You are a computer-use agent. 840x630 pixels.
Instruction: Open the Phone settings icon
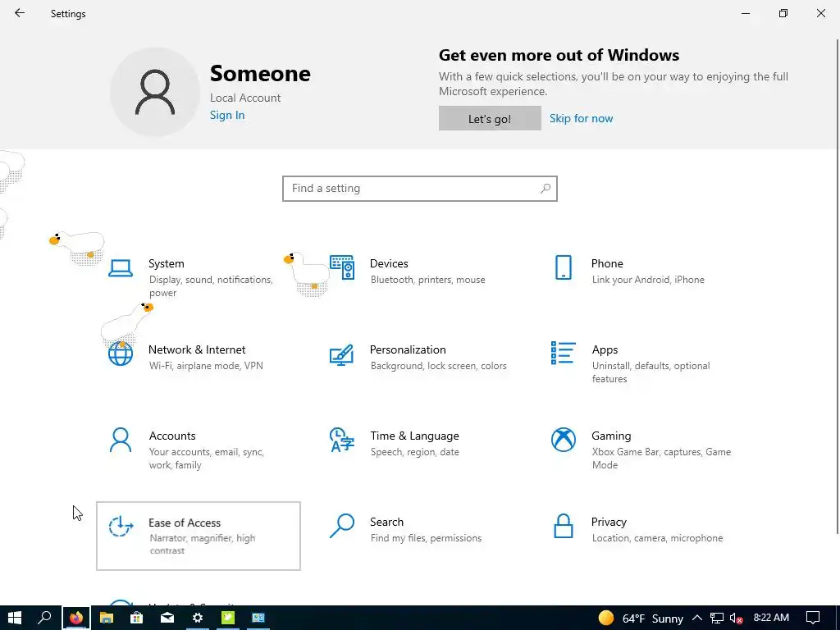563,267
